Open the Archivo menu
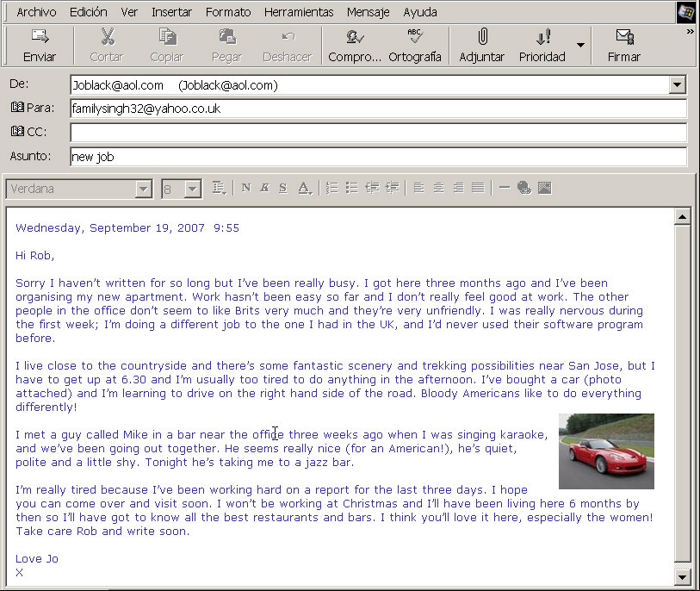This screenshot has width=700, height=591. [x=37, y=12]
